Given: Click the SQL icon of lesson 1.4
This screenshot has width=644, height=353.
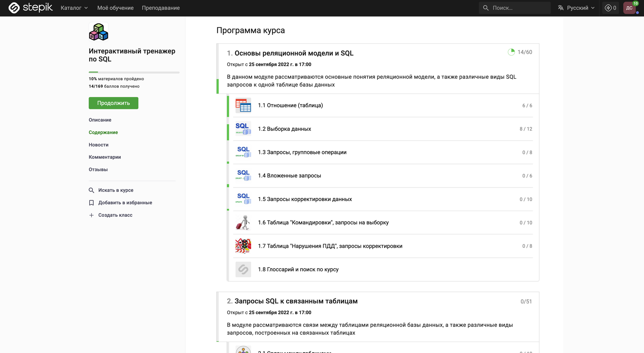Looking at the screenshot, I should 243,176.
